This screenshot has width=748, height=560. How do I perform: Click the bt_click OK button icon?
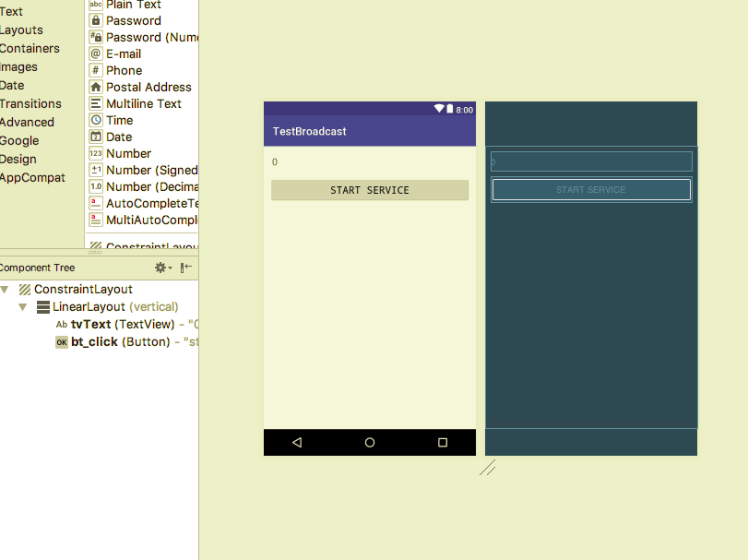(62, 342)
